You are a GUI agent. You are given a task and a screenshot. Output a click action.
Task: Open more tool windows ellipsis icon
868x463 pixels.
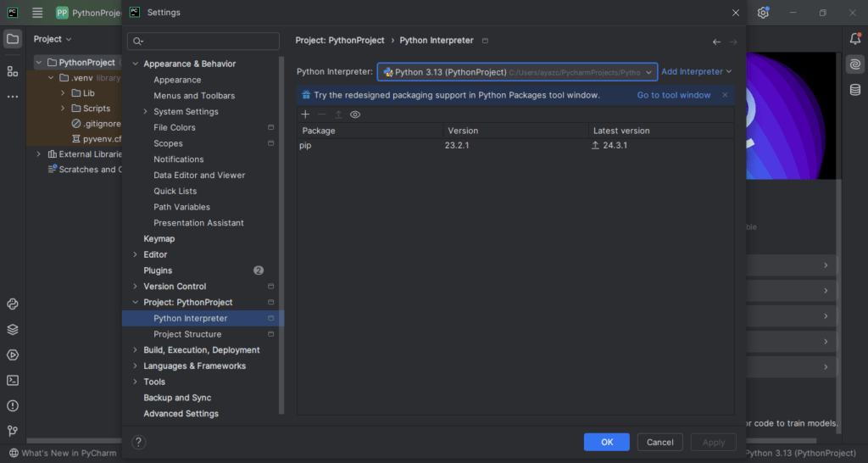[x=13, y=97]
